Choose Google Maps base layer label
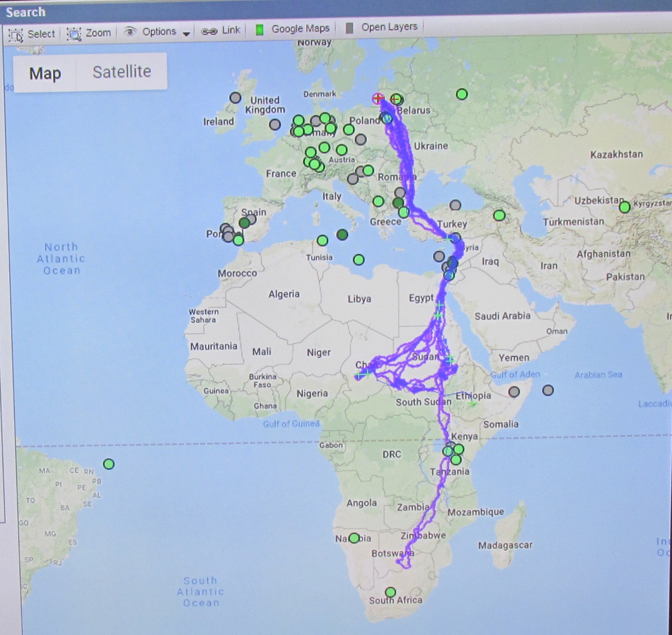Viewport: 672px width, 635px height. tap(300, 28)
